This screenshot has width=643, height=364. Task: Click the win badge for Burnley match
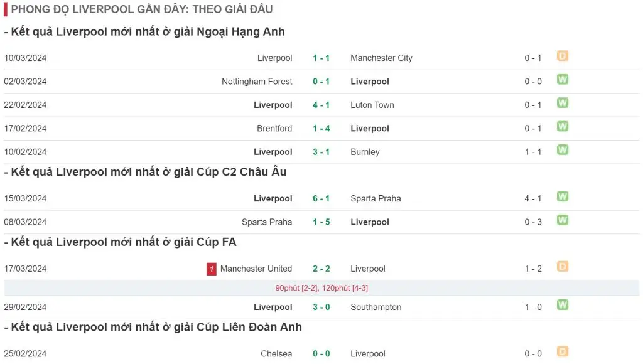click(562, 149)
